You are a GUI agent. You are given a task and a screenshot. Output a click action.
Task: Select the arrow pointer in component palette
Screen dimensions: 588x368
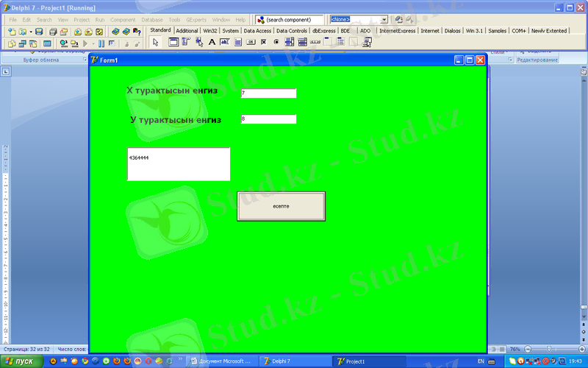pyautogui.click(x=156, y=43)
